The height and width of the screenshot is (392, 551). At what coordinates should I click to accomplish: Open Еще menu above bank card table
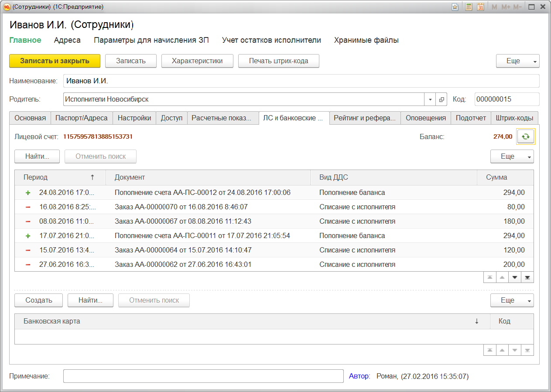click(x=512, y=300)
